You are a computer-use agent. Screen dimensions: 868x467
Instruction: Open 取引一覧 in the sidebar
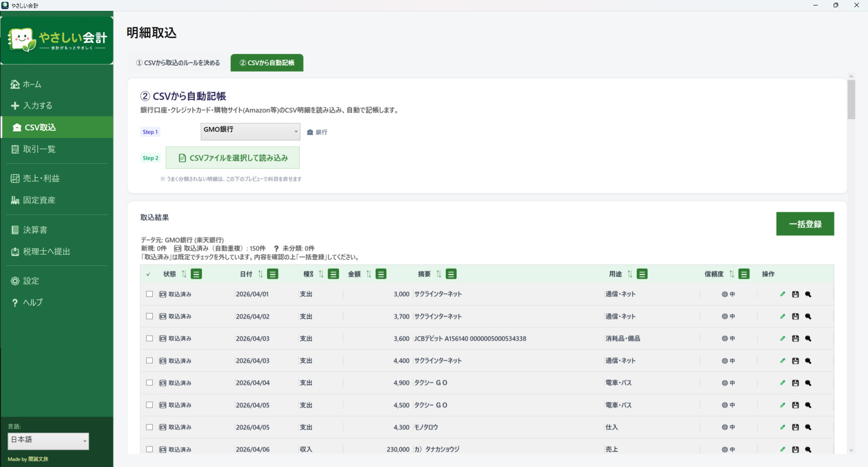(x=57, y=149)
